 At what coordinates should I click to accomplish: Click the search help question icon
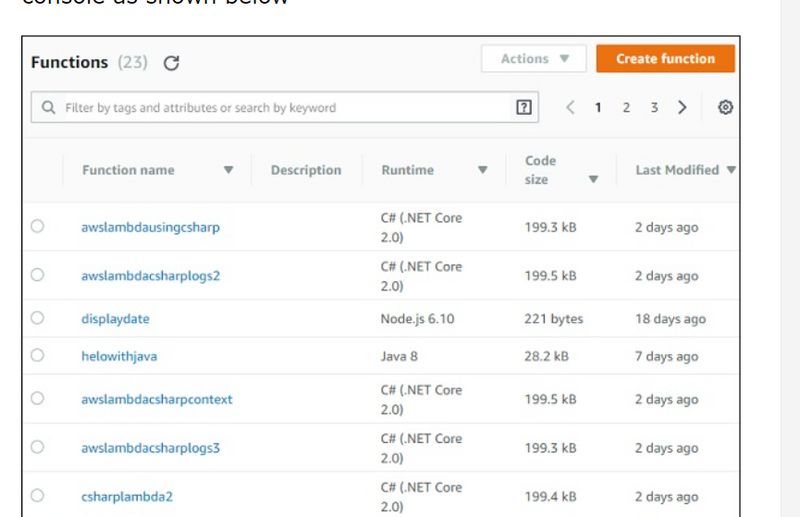point(522,107)
